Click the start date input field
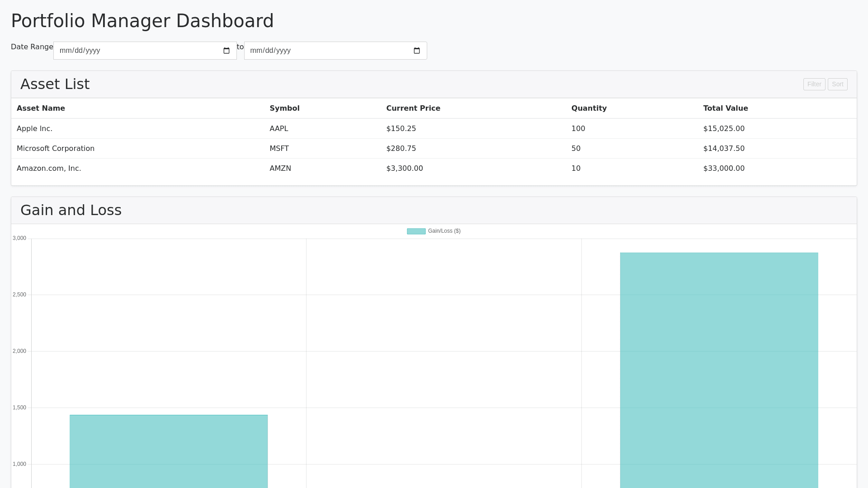 pyautogui.click(x=136, y=51)
